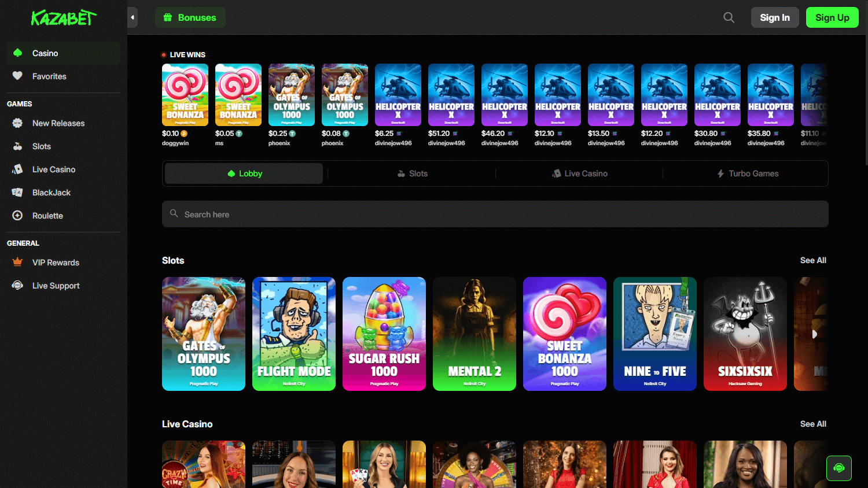Click the Search here input field
868x488 pixels.
pos(495,214)
